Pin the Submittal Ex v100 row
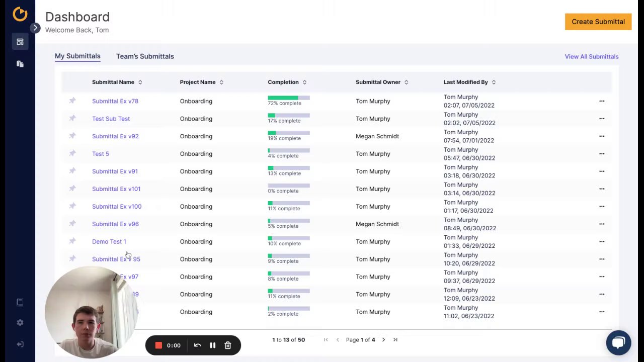 click(x=72, y=207)
